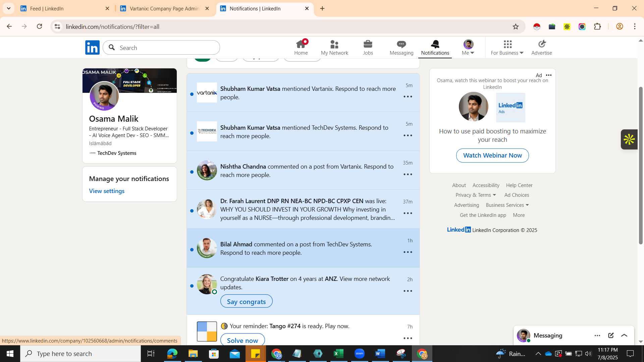Open options for Dr. Farah Laurent notification
Screen dimensions: 644x362
[408, 213]
